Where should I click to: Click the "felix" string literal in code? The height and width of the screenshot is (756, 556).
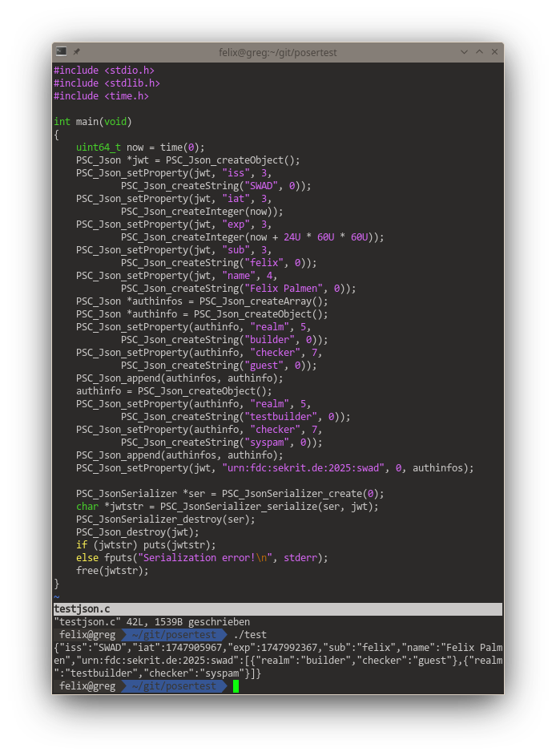(x=264, y=263)
